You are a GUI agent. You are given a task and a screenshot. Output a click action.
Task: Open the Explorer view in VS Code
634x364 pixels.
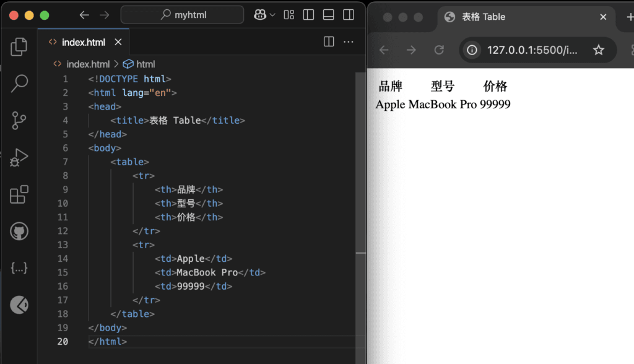19,46
